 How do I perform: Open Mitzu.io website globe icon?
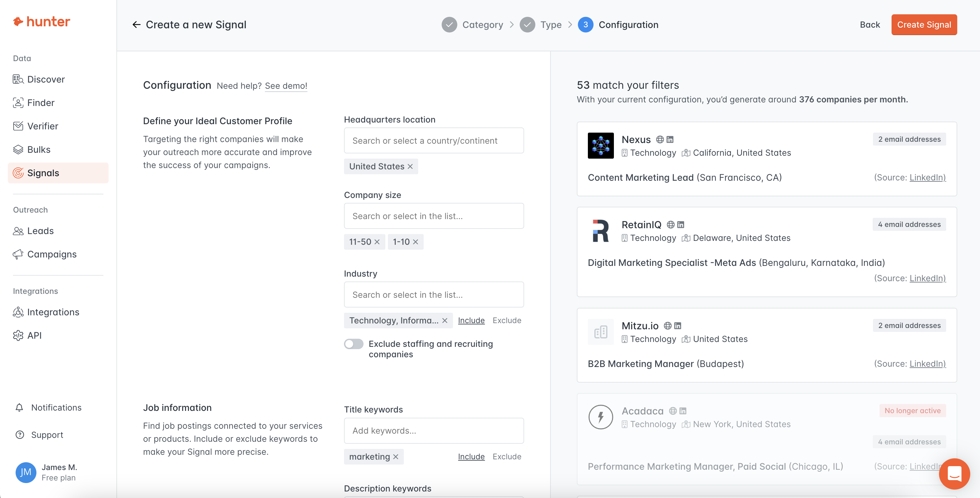coord(668,326)
